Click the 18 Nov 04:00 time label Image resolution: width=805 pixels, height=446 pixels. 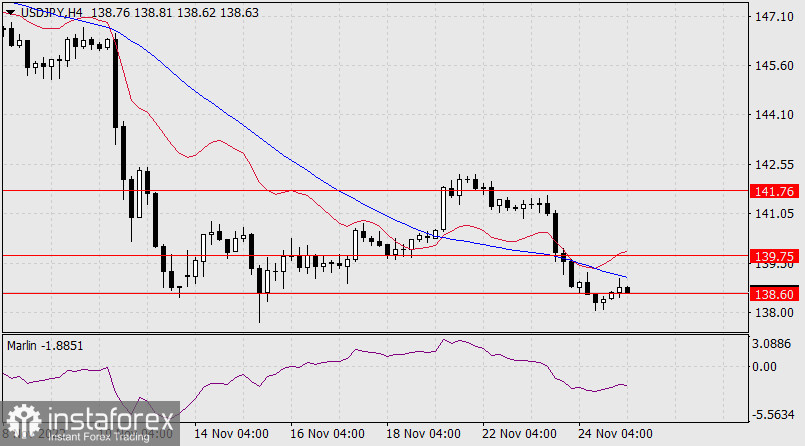[x=423, y=434]
